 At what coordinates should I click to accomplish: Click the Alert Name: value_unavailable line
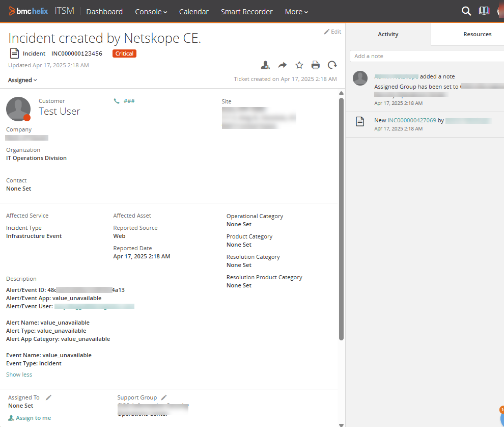(x=48, y=323)
